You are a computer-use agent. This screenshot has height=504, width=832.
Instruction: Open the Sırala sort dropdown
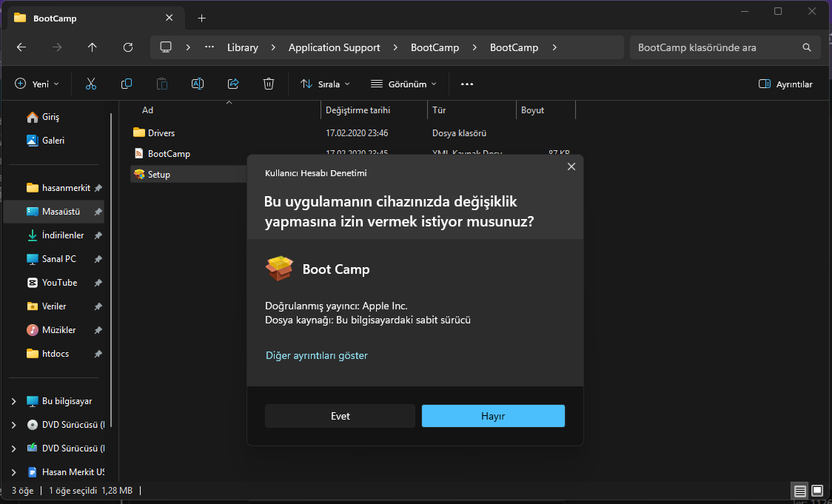pos(325,84)
